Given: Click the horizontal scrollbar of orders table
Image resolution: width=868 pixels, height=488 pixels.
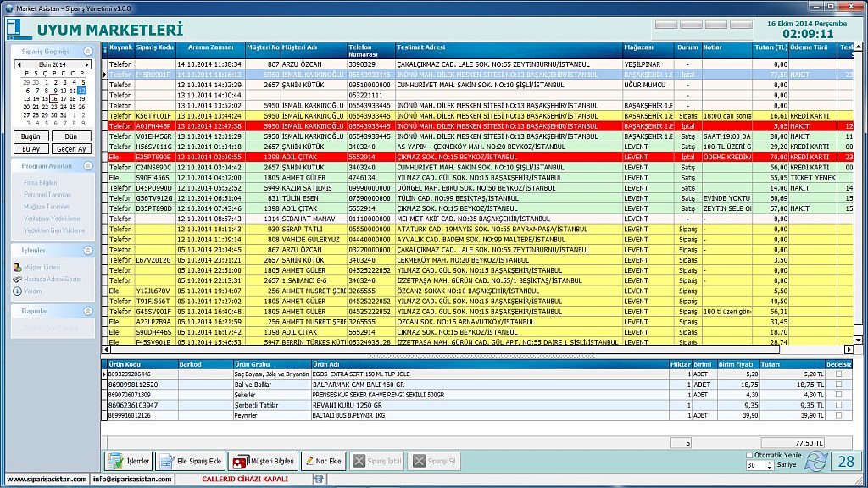Looking at the screenshot, I should (444, 350).
